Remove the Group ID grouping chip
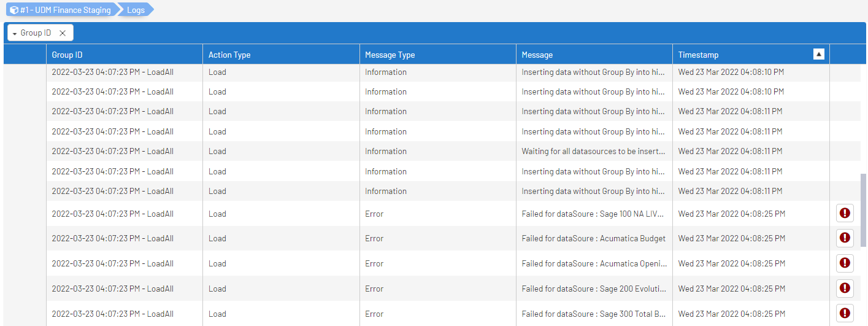Image resolution: width=868 pixels, height=326 pixels. pos(63,33)
